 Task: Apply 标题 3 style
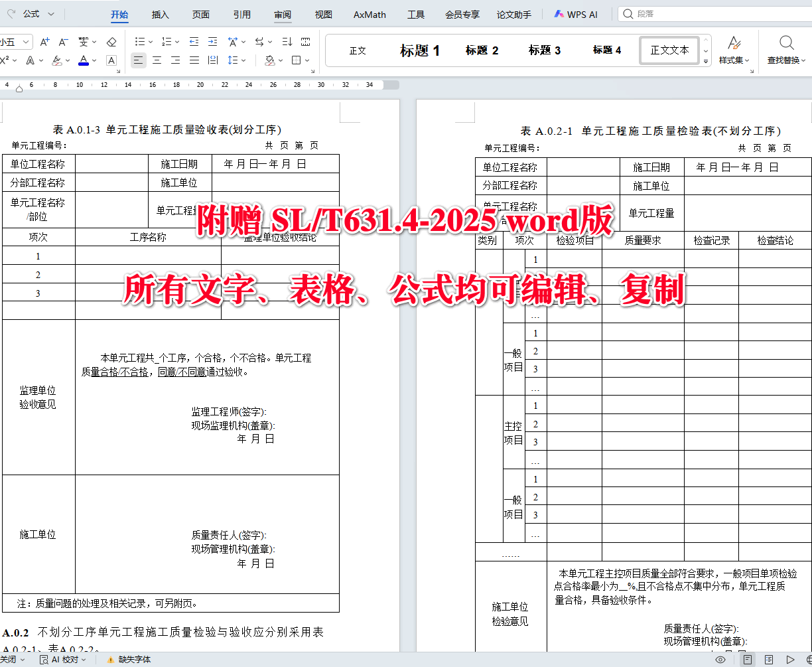pos(545,50)
